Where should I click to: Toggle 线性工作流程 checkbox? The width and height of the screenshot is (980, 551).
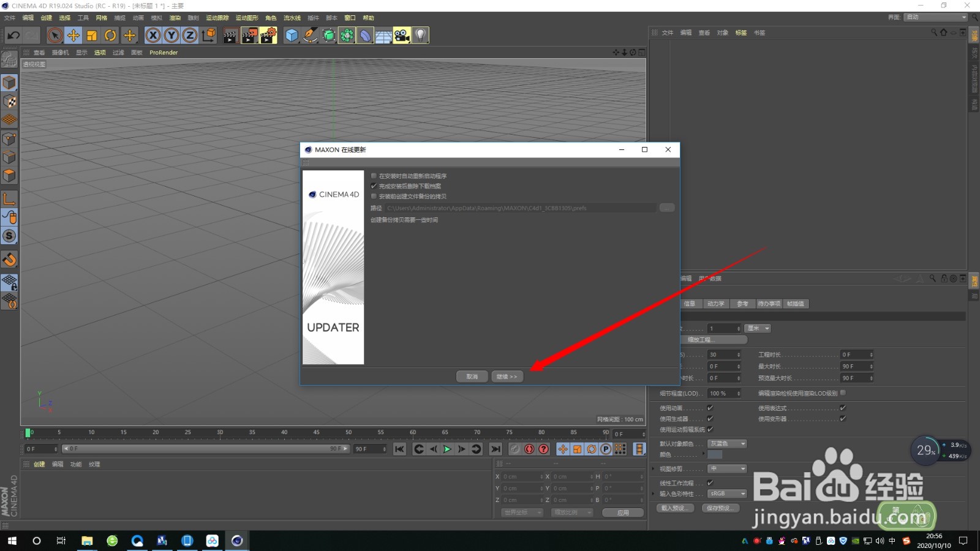(710, 483)
